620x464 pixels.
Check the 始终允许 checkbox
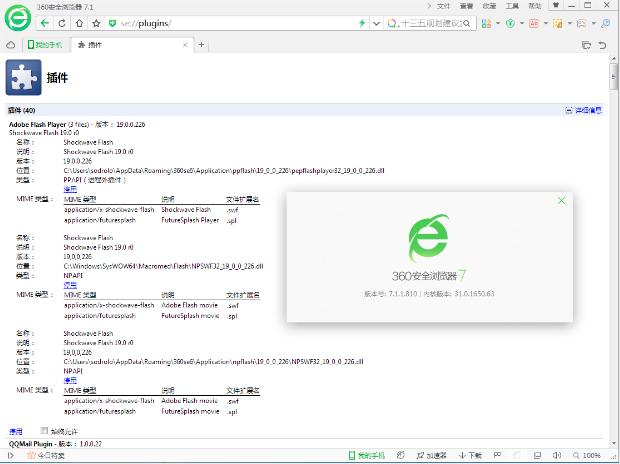(44, 430)
